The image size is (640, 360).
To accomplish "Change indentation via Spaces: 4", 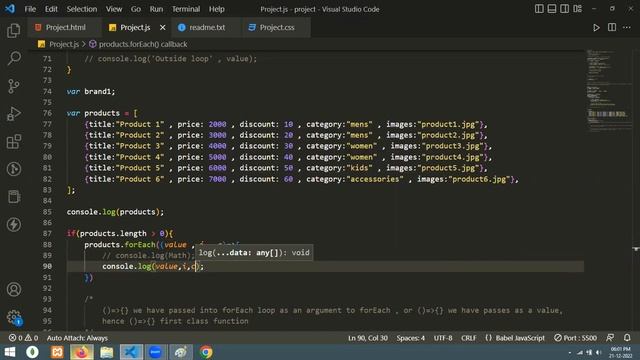I will [x=411, y=338].
